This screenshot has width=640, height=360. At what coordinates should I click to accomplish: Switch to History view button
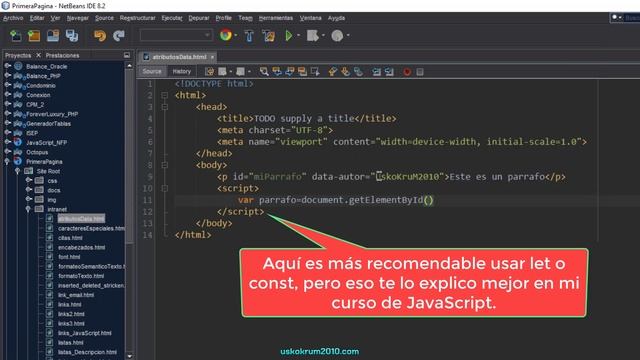(182, 71)
